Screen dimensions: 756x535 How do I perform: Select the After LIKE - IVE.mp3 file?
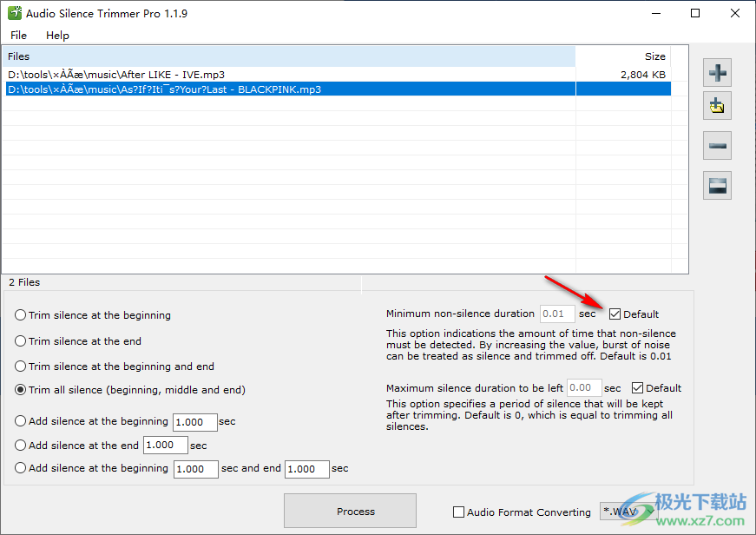(116, 75)
